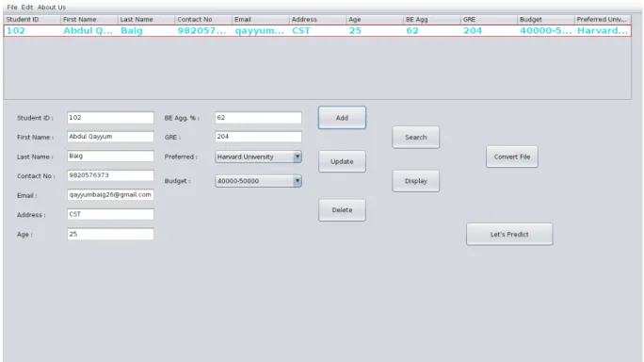The image size is (644, 362).
Task: Click the Let's Predict button
Action: tap(509, 234)
